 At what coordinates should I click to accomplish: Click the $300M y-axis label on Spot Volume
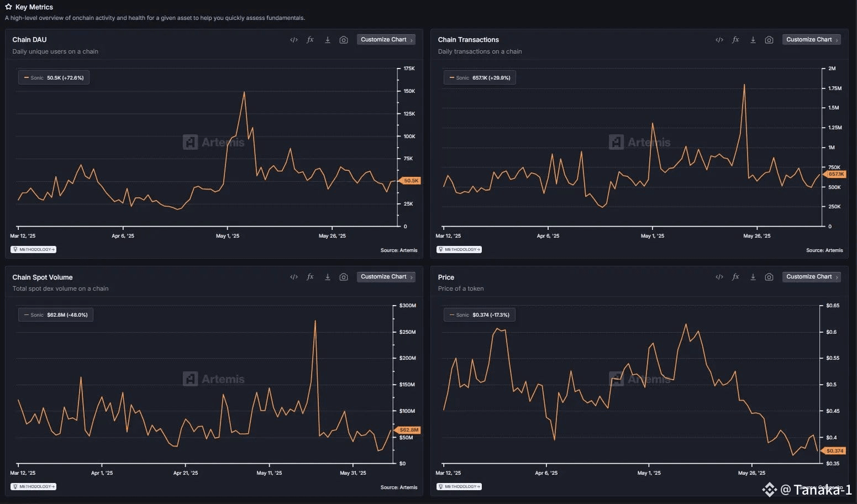tap(408, 306)
